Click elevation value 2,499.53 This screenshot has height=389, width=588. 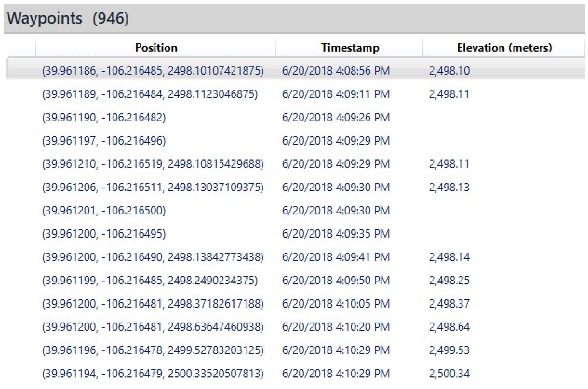coord(449,350)
